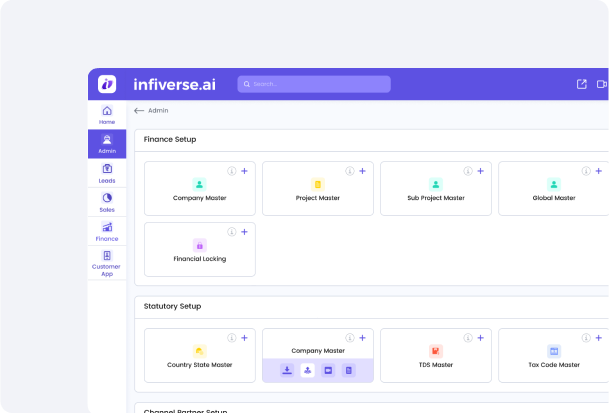Viewport: 609px width, 413px height.
Task: Click the Project Master info icon
Action: tap(350, 171)
